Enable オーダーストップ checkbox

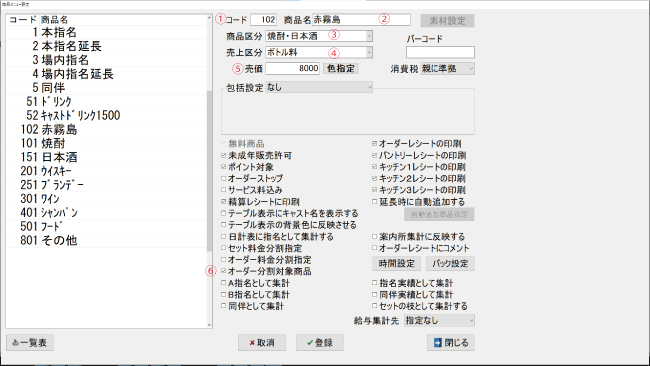point(223,179)
